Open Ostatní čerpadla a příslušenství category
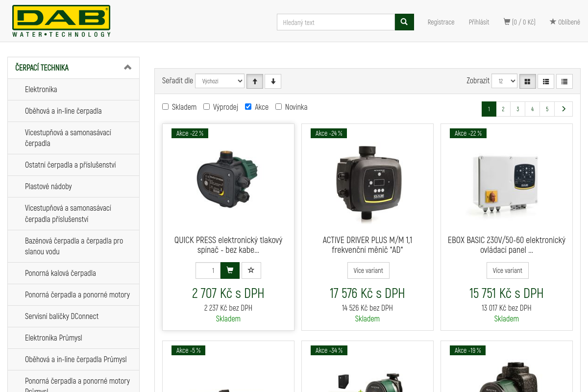 (x=73, y=165)
